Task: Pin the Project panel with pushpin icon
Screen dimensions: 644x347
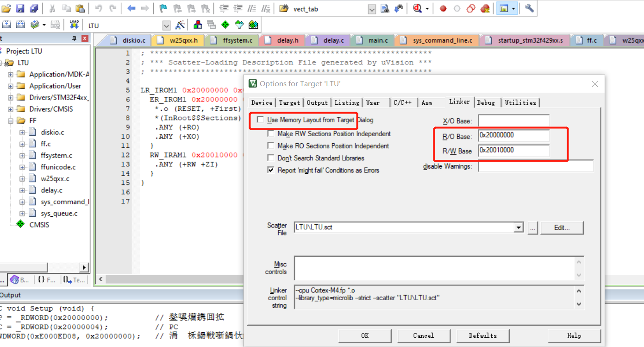Action: [x=74, y=39]
